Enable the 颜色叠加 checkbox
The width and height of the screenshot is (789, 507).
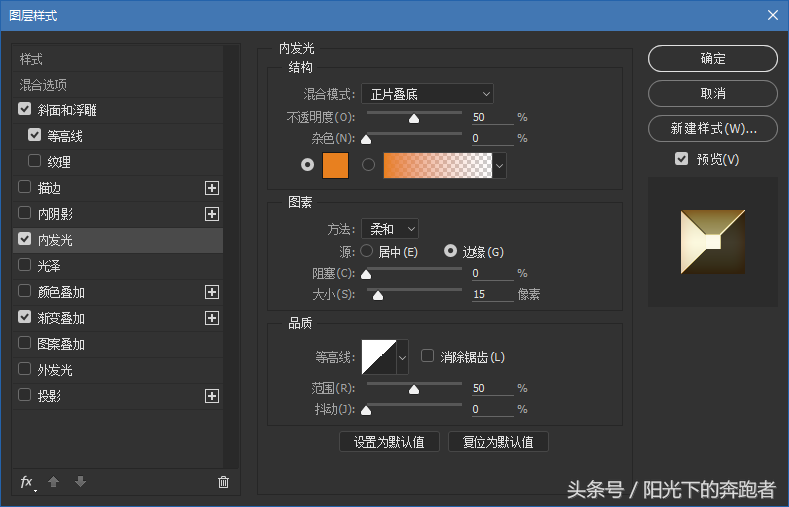[x=25, y=291]
